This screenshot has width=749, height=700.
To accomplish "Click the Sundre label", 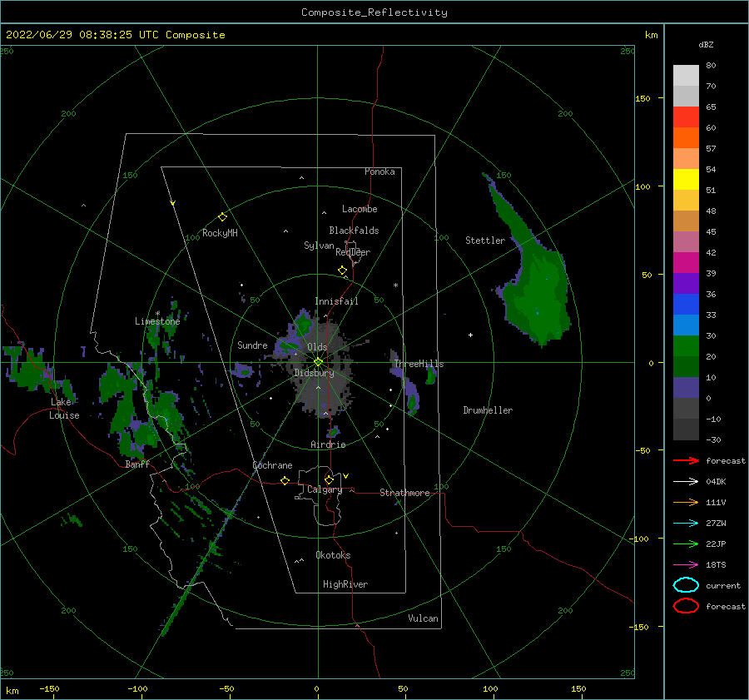I will coord(252,345).
